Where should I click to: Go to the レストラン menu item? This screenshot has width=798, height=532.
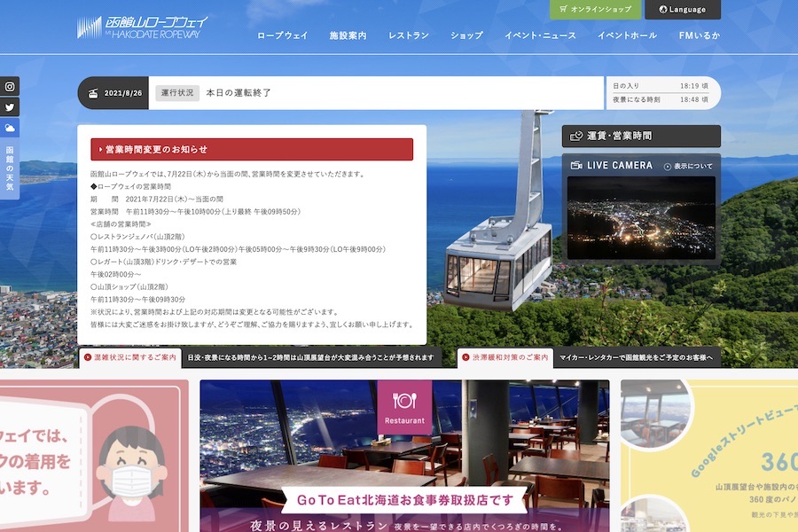(x=408, y=35)
